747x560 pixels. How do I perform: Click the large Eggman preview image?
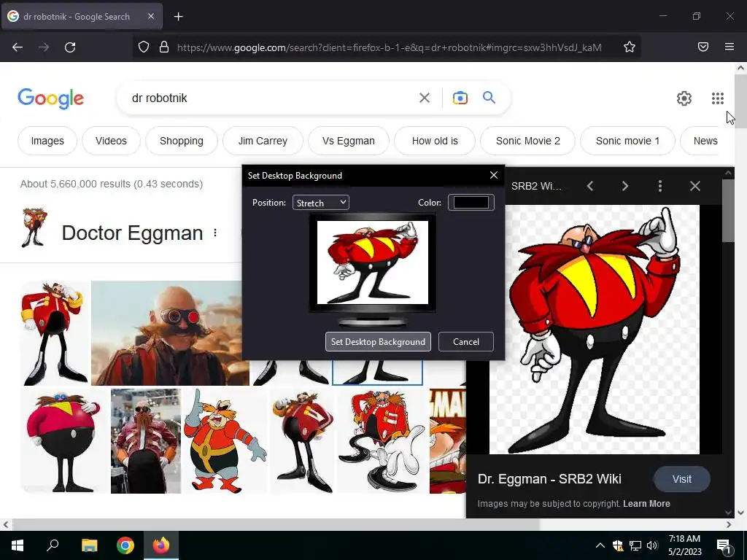tap(595, 330)
